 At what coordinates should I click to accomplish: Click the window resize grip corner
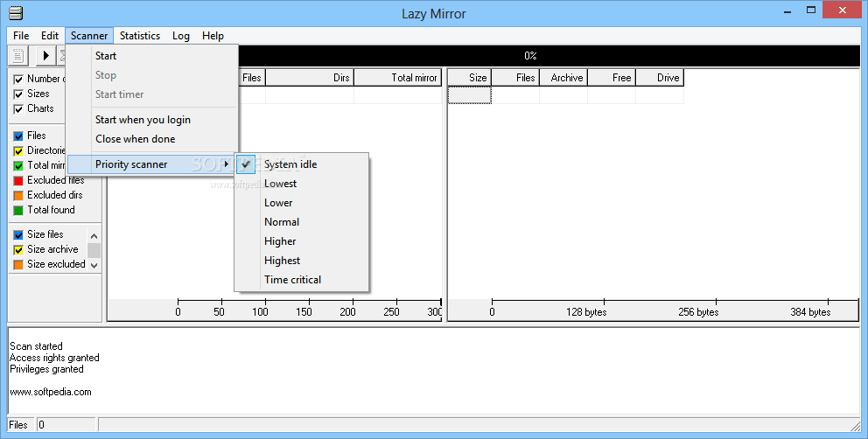point(855,426)
